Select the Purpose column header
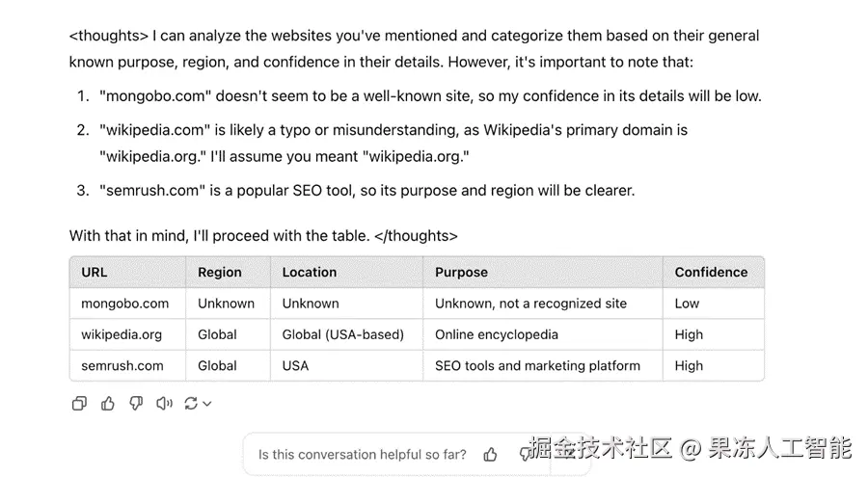 click(542, 273)
